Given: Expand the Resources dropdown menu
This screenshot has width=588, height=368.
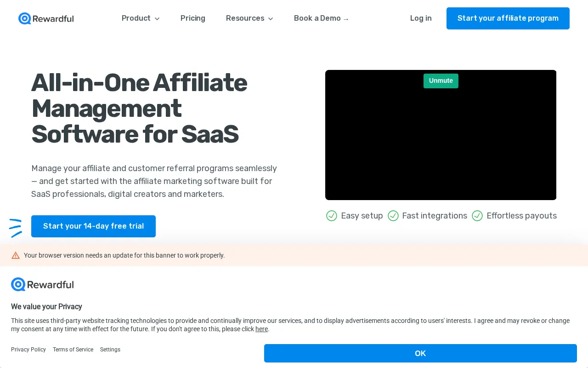Looking at the screenshot, I should (x=249, y=18).
